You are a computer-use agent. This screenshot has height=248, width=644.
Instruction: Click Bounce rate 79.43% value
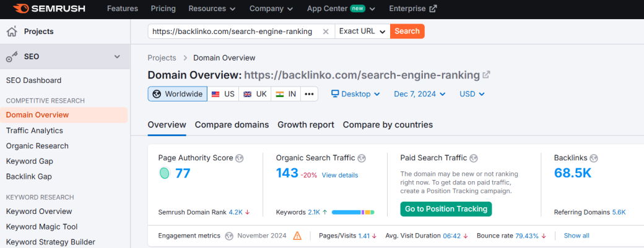(x=527, y=236)
